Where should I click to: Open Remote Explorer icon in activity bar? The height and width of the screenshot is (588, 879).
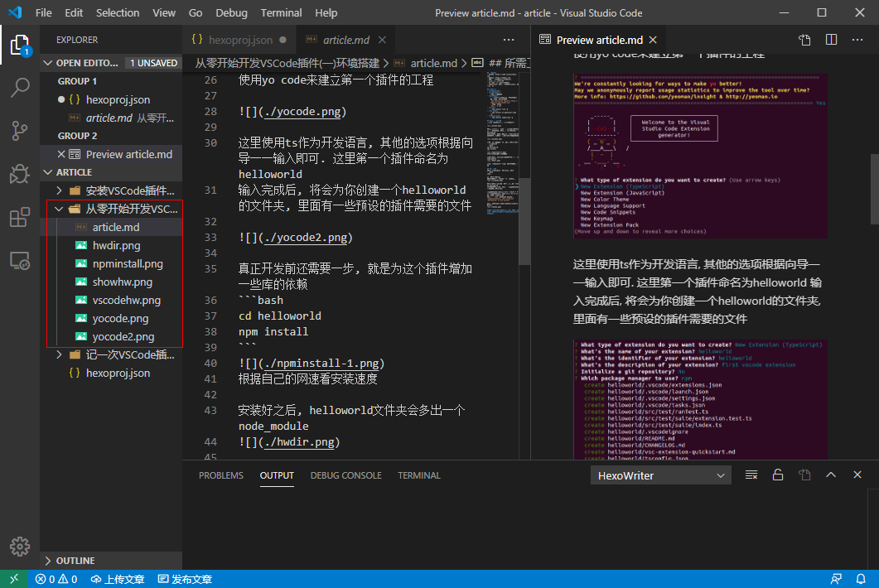20,261
